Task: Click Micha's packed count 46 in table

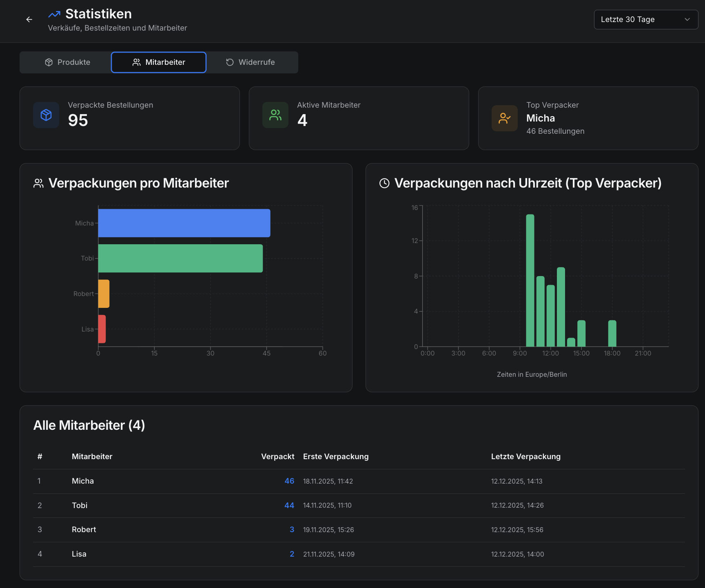Action: coord(289,481)
